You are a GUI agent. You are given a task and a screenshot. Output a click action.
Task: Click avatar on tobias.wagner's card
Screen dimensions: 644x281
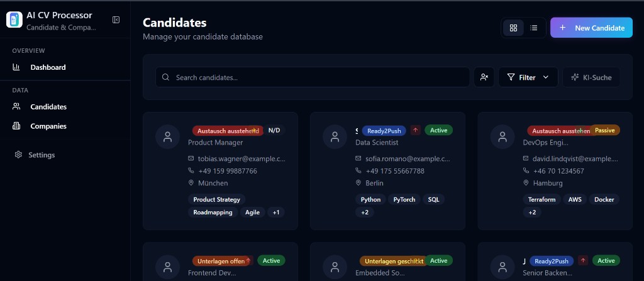167,137
